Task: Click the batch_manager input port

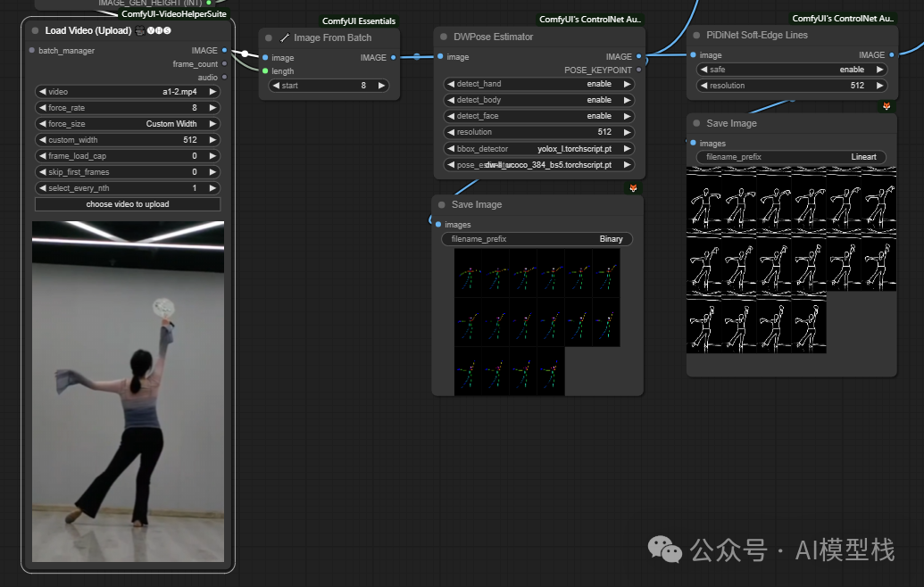Action: pos(32,51)
